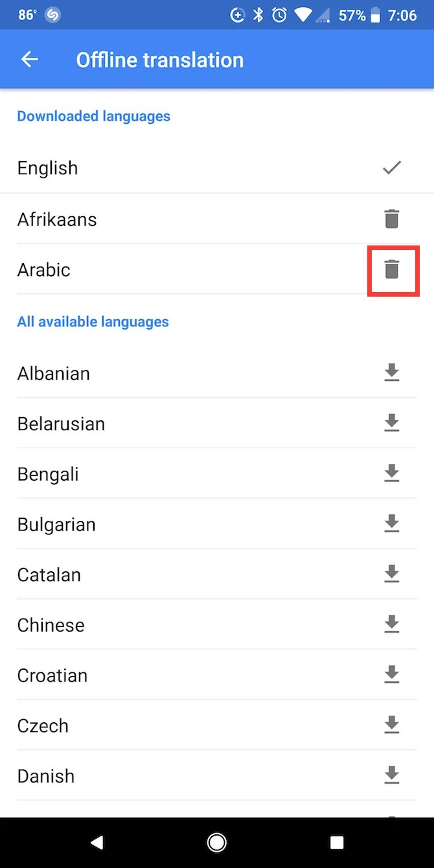Download Bulgarian offline language

coord(392,524)
